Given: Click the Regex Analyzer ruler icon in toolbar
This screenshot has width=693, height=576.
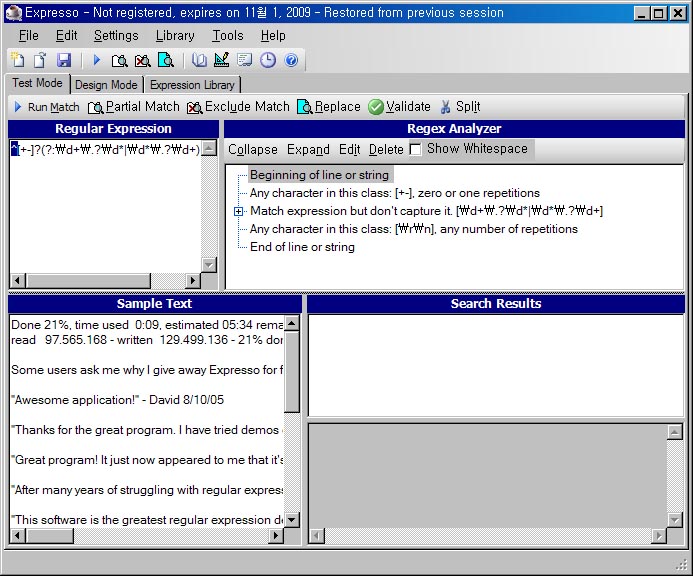Looking at the screenshot, I should [222, 61].
